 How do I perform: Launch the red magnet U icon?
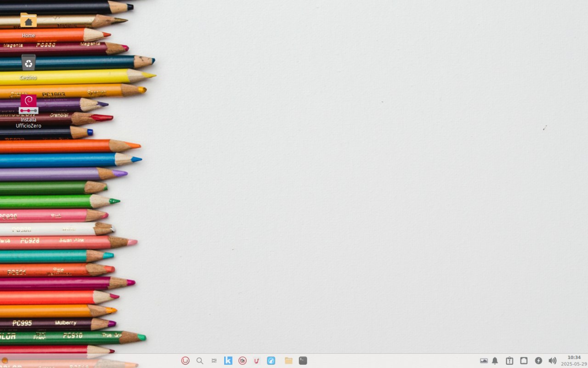tap(257, 361)
